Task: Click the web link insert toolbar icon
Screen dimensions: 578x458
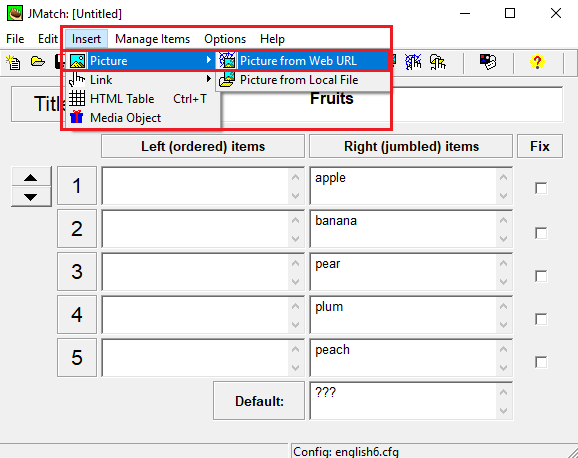Action: point(413,62)
